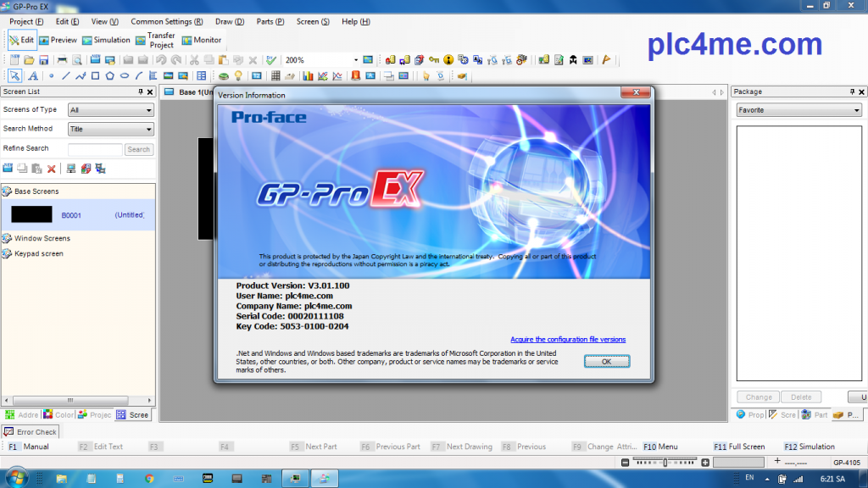Screen dimensions: 868x488
Task: Click the lamp part icon
Action: click(238, 76)
